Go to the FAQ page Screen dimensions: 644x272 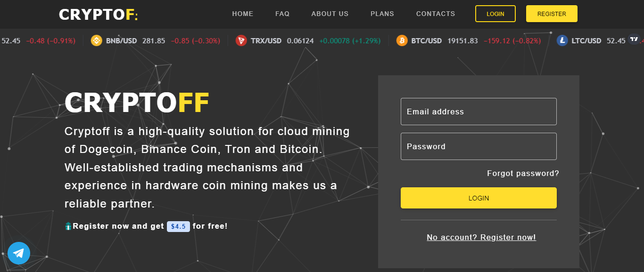[x=282, y=14]
